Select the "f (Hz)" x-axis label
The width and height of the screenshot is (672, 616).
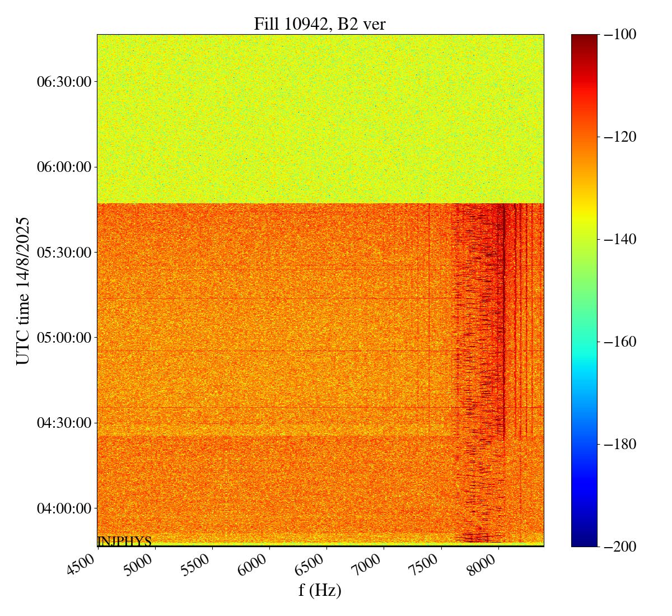tap(320, 590)
